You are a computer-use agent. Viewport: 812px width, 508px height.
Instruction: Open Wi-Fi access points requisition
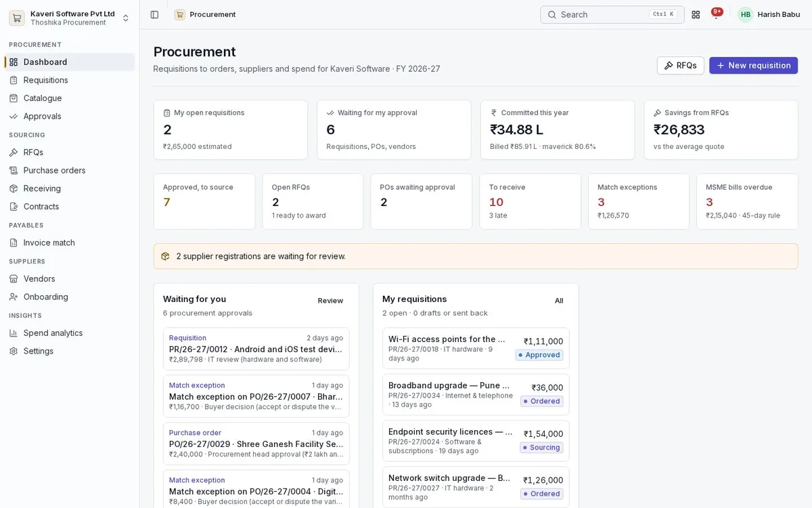click(476, 348)
